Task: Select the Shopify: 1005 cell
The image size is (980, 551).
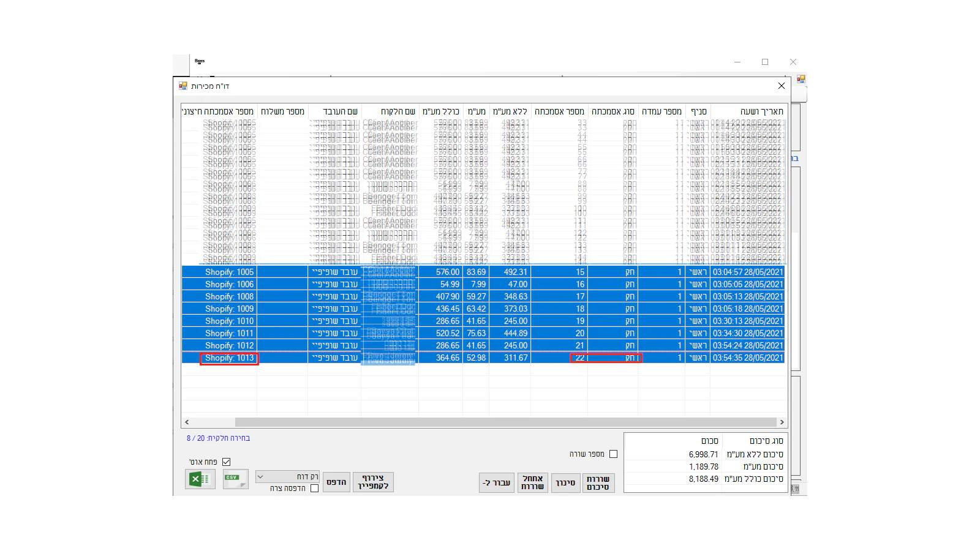Action: pyautogui.click(x=219, y=272)
